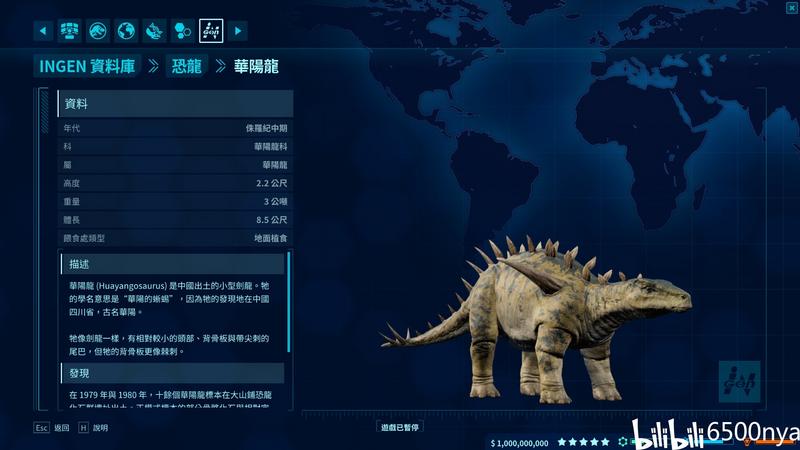
Task: Select the 科 華陽龍科 row
Action: 176,146
